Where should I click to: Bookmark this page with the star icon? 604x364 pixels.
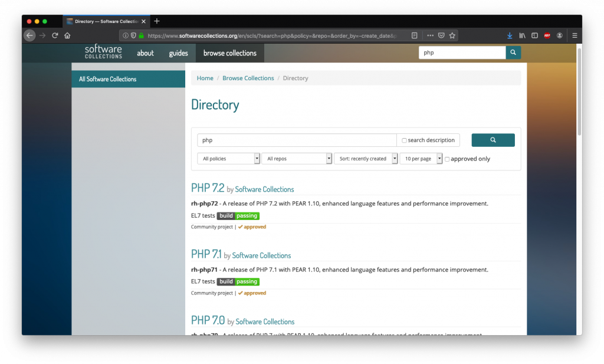(452, 35)
